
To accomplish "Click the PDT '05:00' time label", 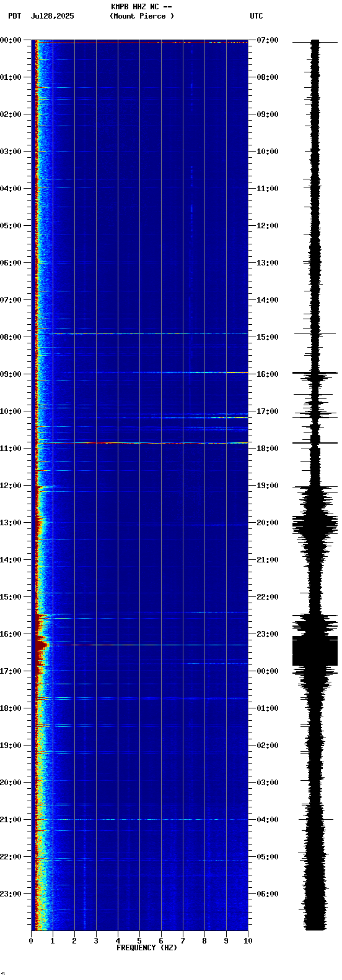I will click(x=11, y=226).
